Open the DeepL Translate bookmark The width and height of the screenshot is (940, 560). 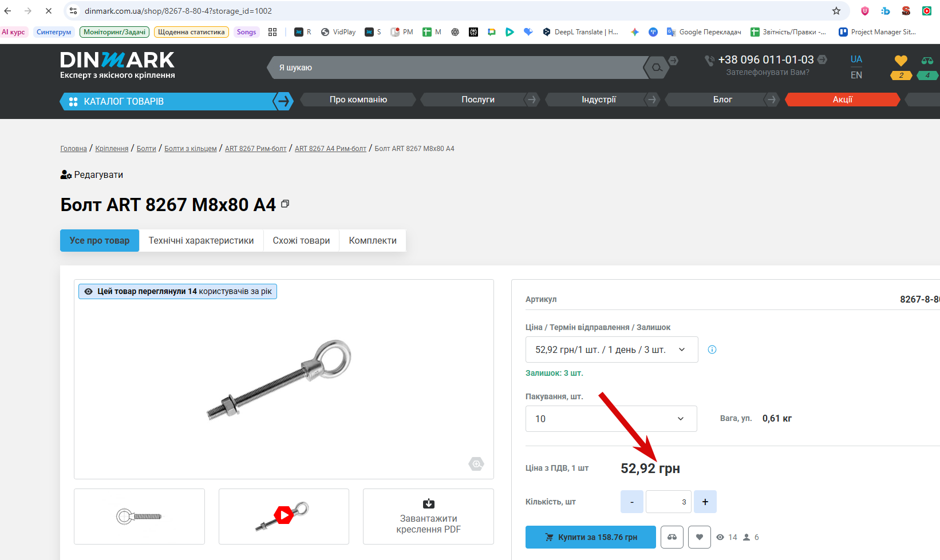[x=580, y=32]
